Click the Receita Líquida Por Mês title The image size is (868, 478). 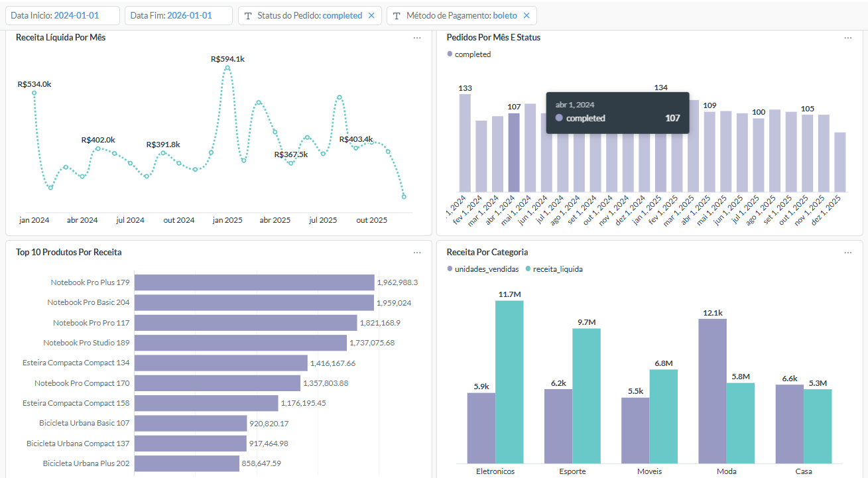click(60, 38)
